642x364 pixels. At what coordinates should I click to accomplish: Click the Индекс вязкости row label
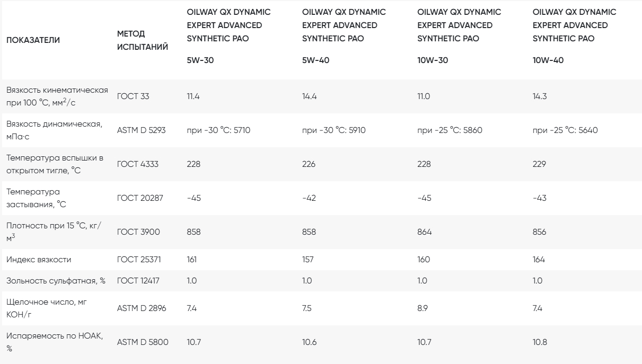[38, 260]
